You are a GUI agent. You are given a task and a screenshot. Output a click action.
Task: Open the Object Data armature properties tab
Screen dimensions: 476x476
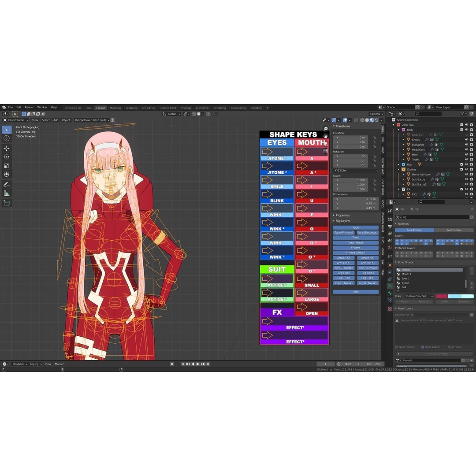[x=390, y=286]
